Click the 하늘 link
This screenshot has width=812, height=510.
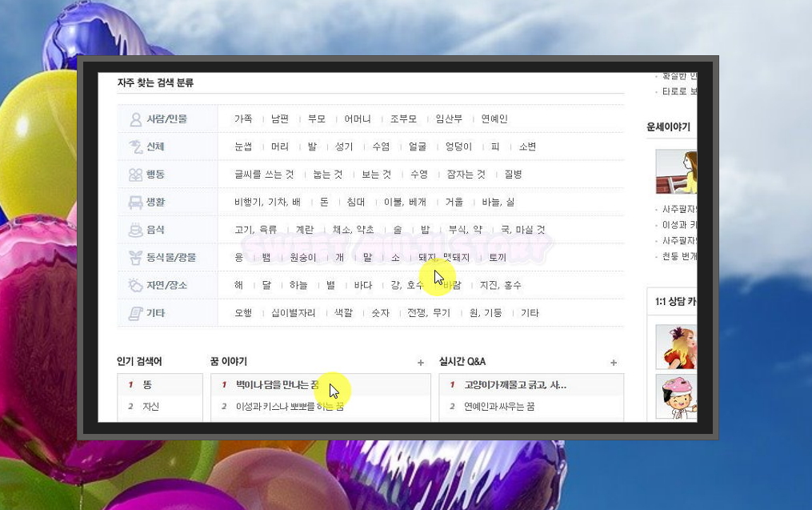[298, 285]
